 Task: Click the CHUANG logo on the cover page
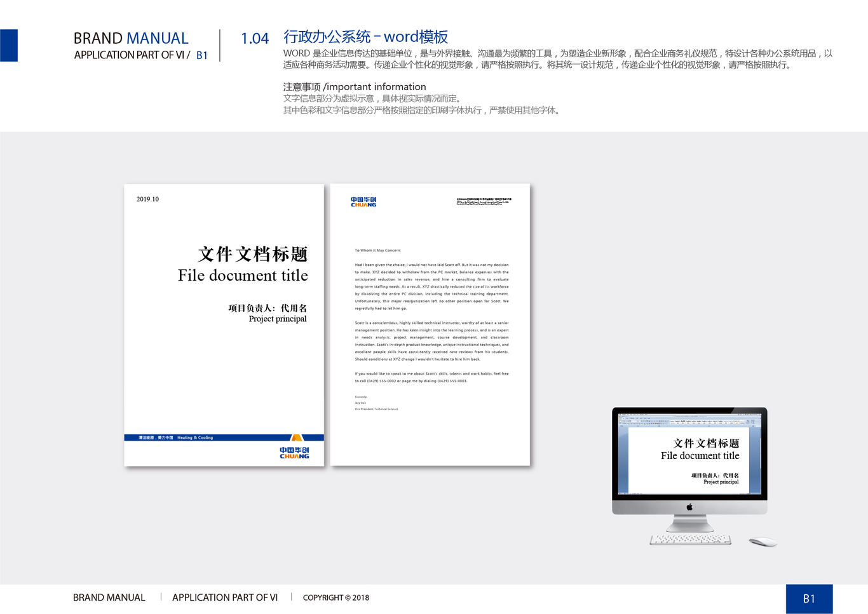click(x=294, y=453)
